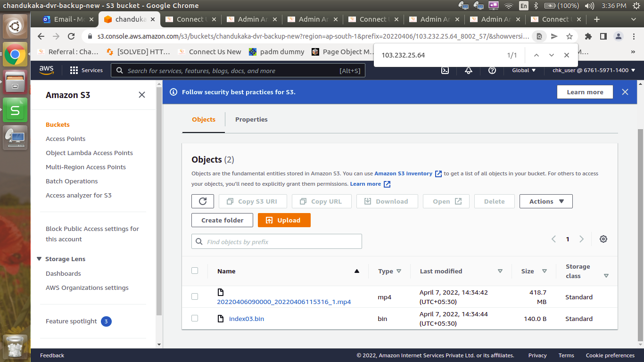The image size is (644, 362).
Task: Open the Actions dropdown
Action: point(546,201)
